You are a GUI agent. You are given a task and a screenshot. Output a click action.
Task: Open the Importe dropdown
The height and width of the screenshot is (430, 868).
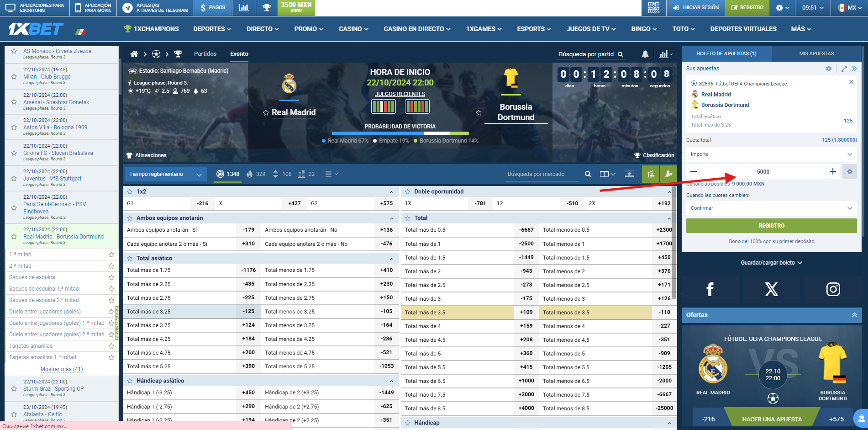pyautogui.click(x=771, y=154)
